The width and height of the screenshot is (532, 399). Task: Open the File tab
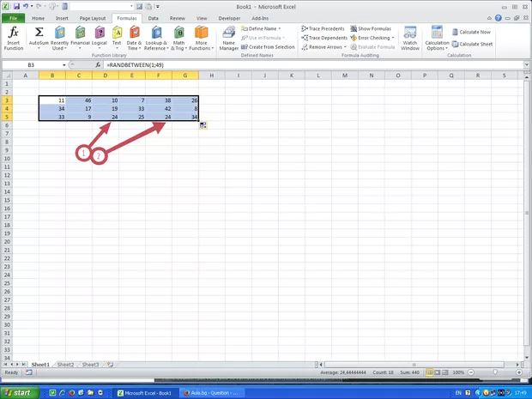14,17
